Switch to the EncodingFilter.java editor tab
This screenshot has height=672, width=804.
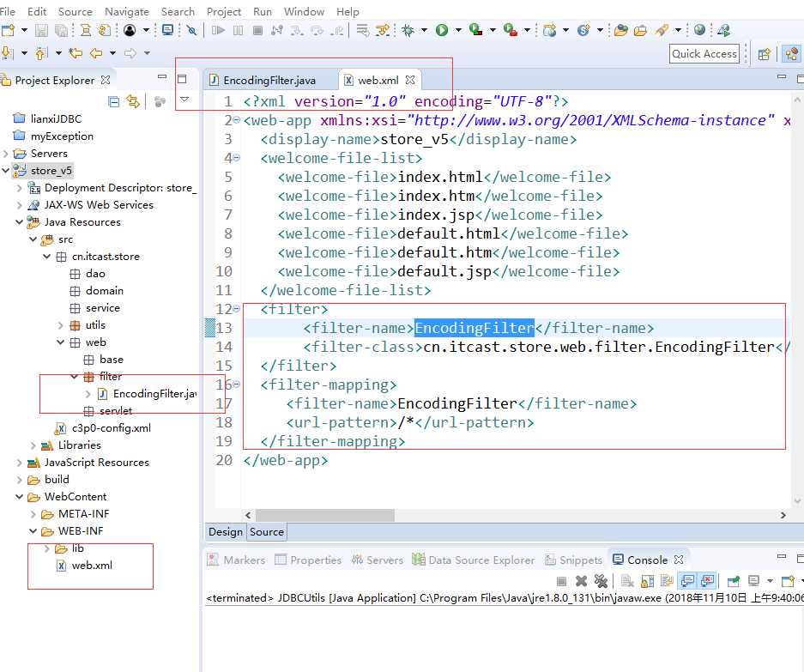pos(269,80)
